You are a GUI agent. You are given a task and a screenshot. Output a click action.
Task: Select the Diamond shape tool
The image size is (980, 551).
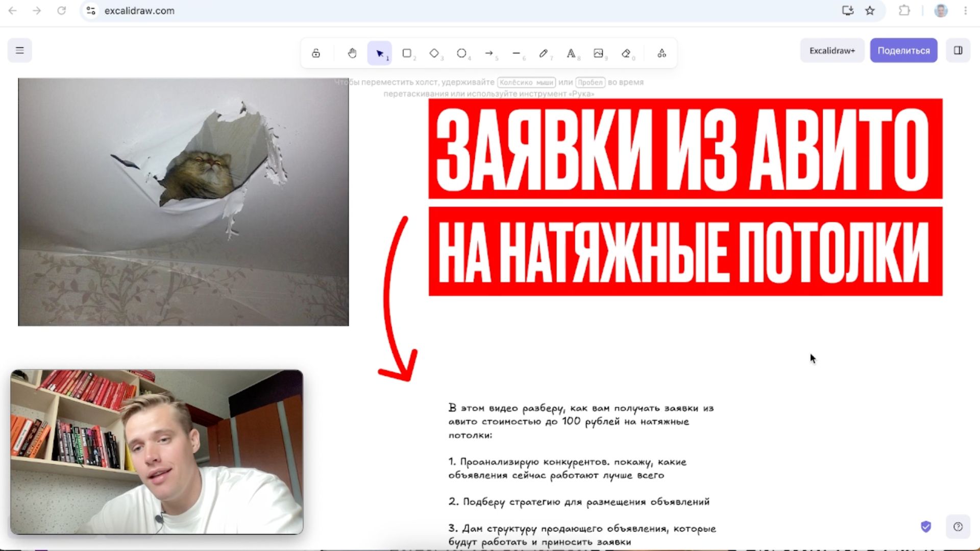point(434,53)
